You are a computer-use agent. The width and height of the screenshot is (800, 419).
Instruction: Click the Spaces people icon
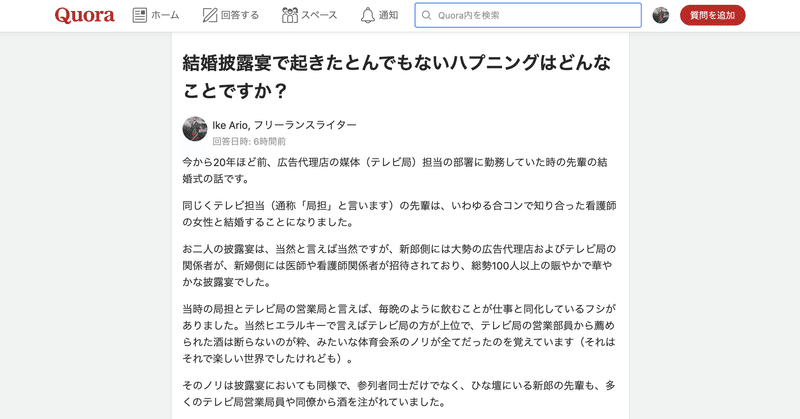point(290,15)
